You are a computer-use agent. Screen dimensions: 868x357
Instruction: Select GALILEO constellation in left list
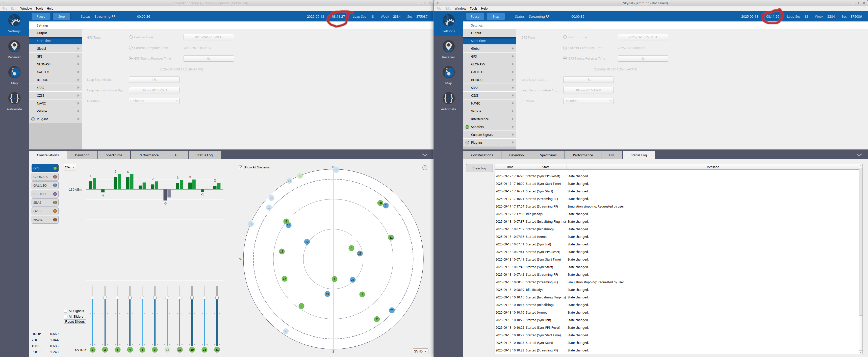[45, 185]
